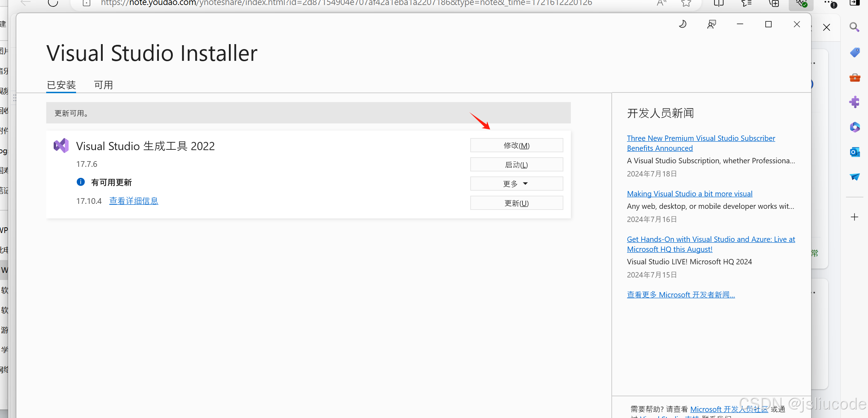Open 查看更多 Microsoft 开发者新闻 link
Viewport: 868px width, 418px height.
tap(681, 295)
